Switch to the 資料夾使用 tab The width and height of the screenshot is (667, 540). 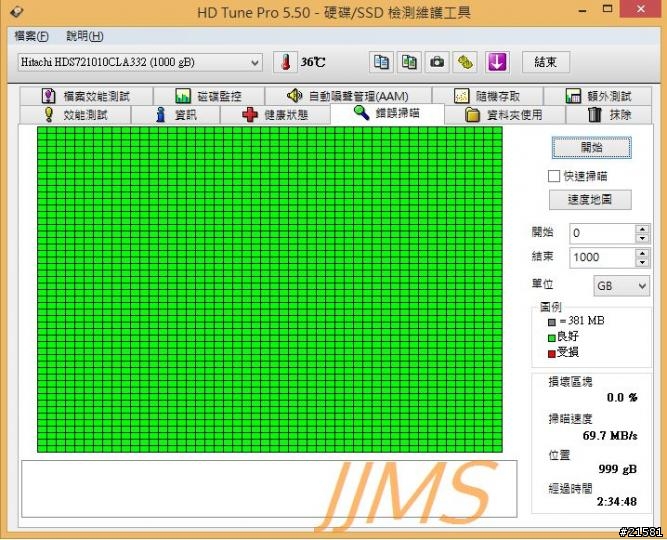(505, 114)
